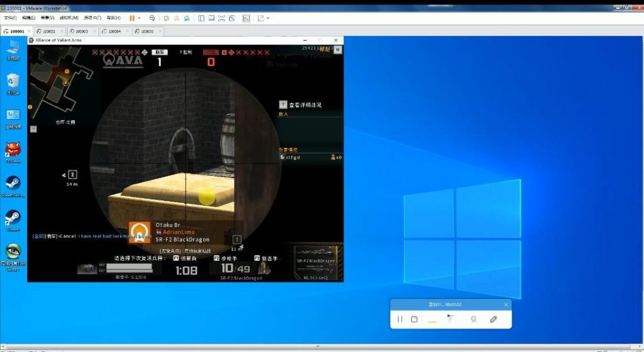Select 步枪手 as next respawn class
Screen dimensions: 644x352
pos(226,258)
